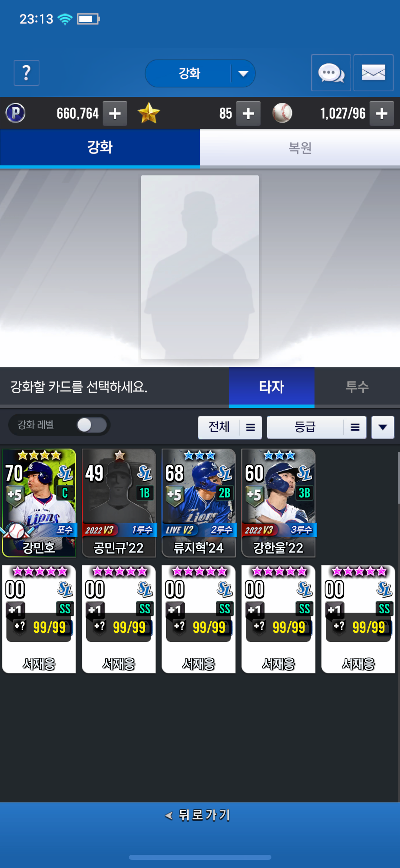Open the help question mark icon
Image resolution: width=400 pixels, height=868 pixels.
[26, 73]
